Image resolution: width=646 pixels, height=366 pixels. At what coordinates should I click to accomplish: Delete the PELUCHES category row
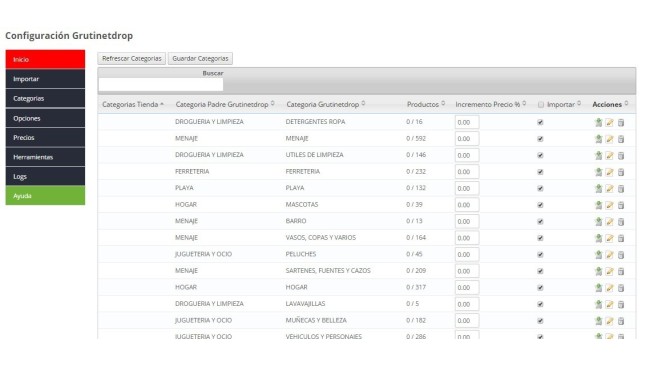[x=621, y=254]
